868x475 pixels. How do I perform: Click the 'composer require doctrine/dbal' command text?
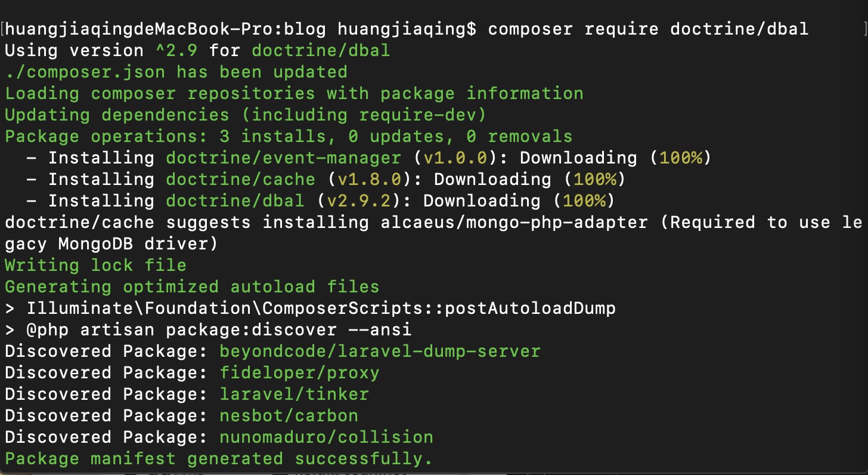click(648, 29)
